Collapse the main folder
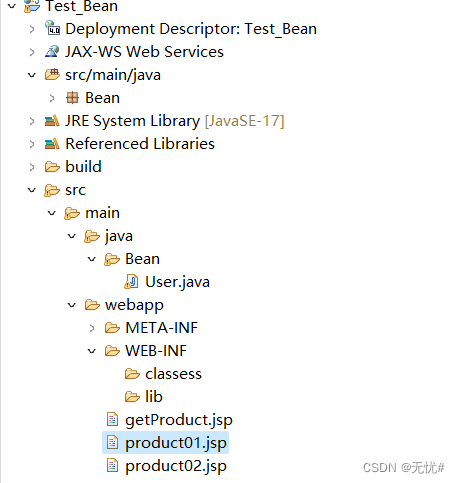 pyautogui.click(x=52, y=213)
